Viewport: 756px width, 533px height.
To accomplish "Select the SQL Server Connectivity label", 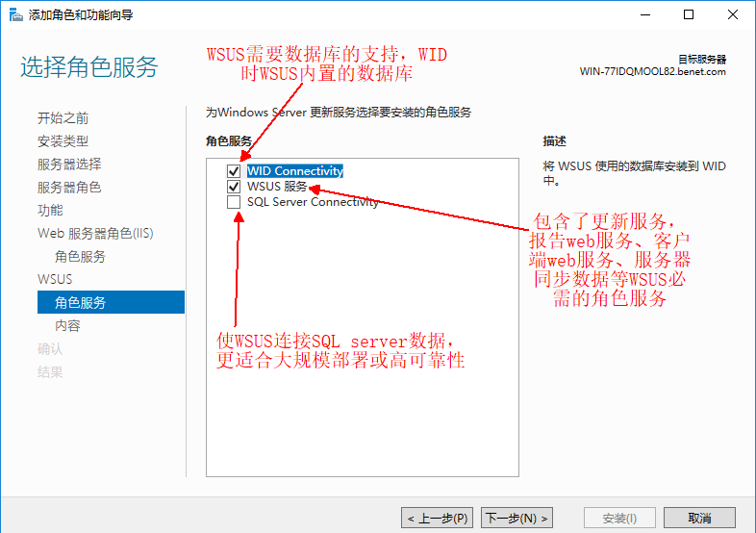I will [x=313, y=202].
